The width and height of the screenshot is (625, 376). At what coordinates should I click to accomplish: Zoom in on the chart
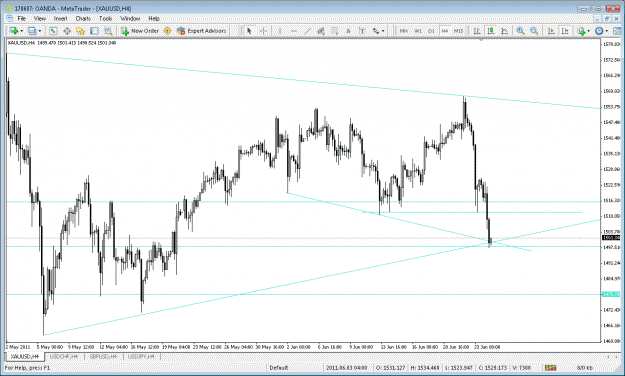click(520, 31)
